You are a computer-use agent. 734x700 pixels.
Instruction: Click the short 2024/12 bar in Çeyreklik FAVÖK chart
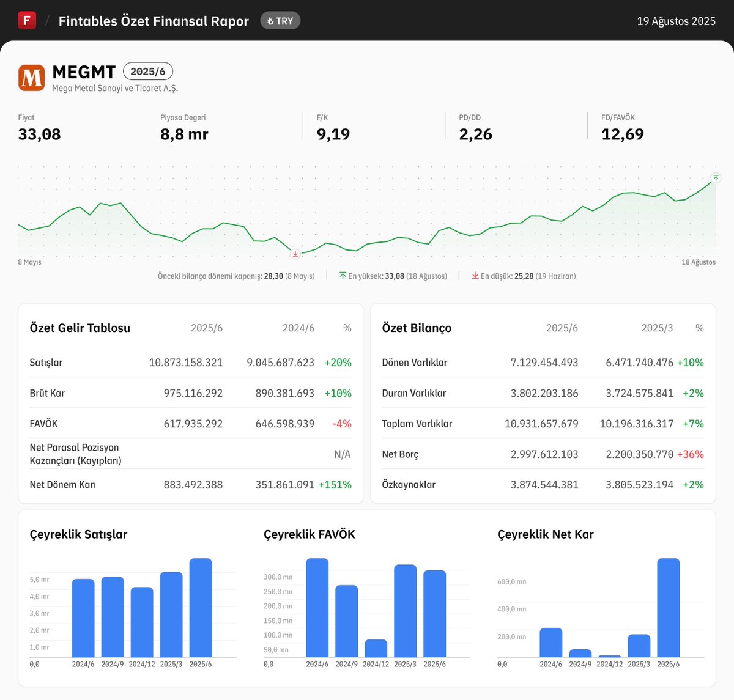375,648
